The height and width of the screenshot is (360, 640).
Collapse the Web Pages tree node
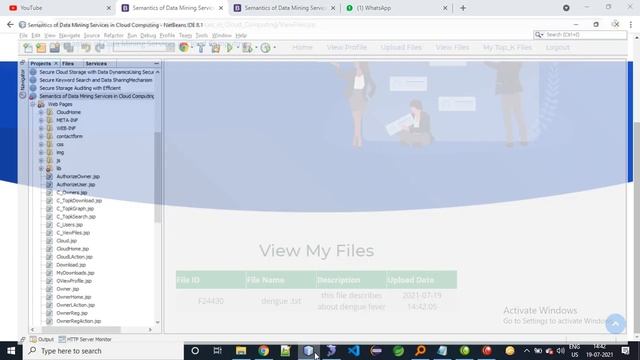tap(33, 104)
